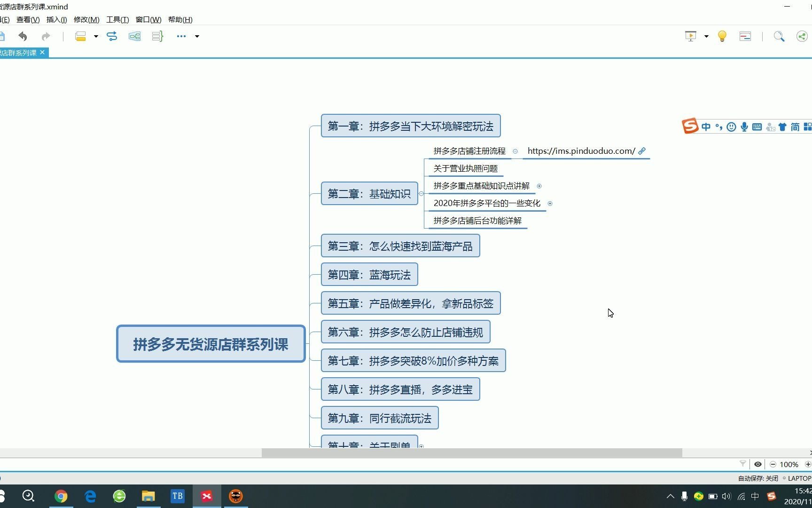812x508 pixels.
Task: Open the Gantt/task view icon
Action: coord(745,36)
